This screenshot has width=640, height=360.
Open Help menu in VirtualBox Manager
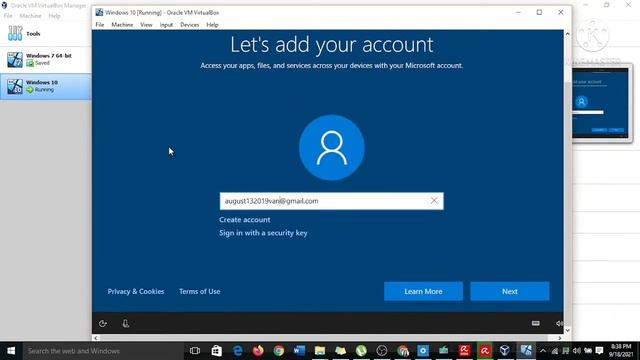click(x=54, y=16)
